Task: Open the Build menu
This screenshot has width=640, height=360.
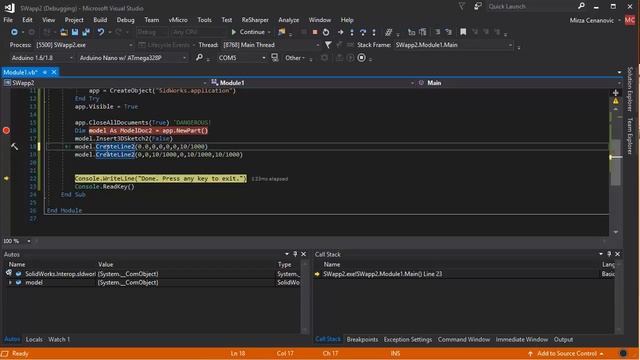Action: click(100, 20)
